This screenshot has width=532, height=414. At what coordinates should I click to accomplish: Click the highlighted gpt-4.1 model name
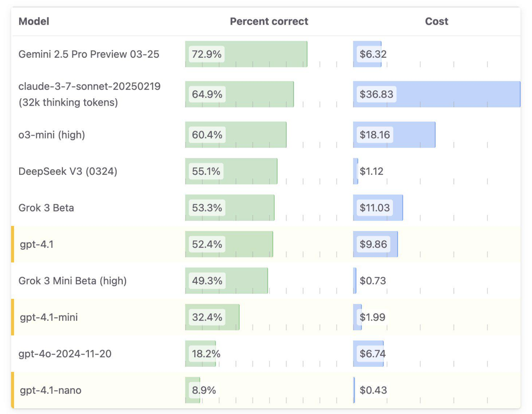click(37, 244)
